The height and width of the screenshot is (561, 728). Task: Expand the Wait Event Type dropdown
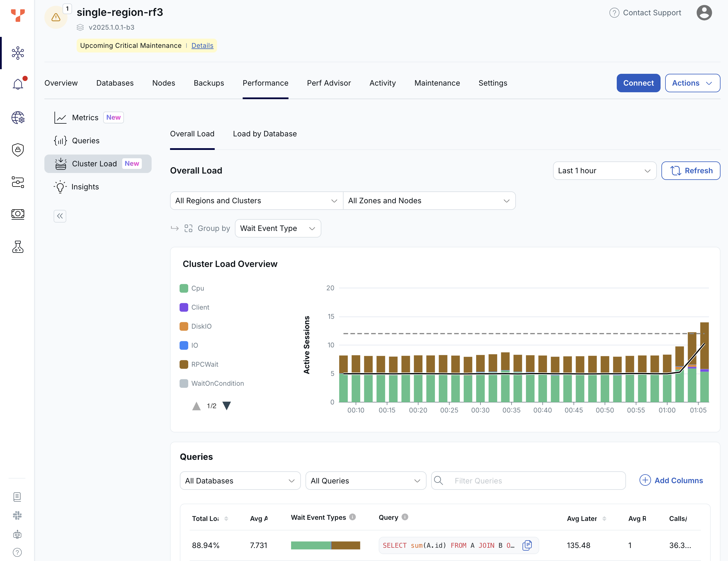coord(278,228)
